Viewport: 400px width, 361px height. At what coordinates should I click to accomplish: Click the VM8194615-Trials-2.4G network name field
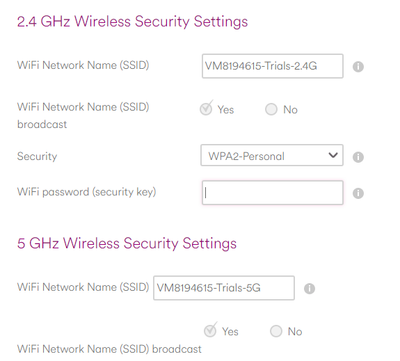coord(272,66)
